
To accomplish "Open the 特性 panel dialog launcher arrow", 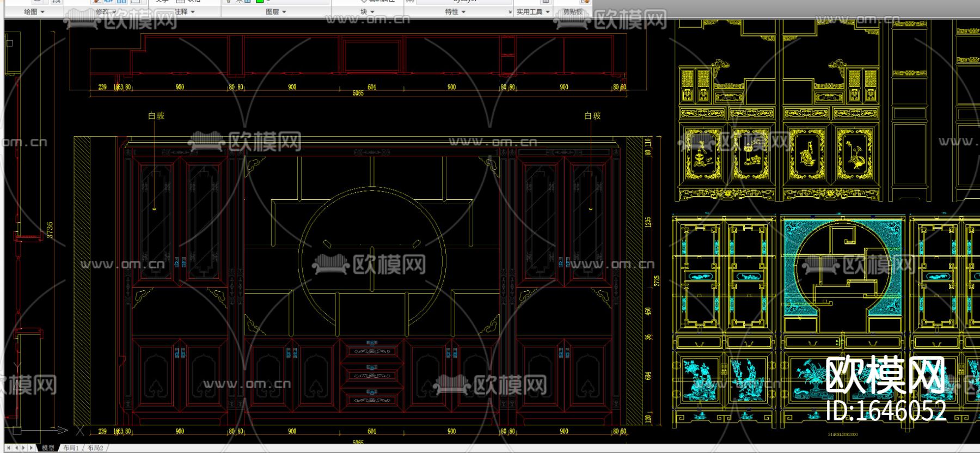I will pos(510,12).
